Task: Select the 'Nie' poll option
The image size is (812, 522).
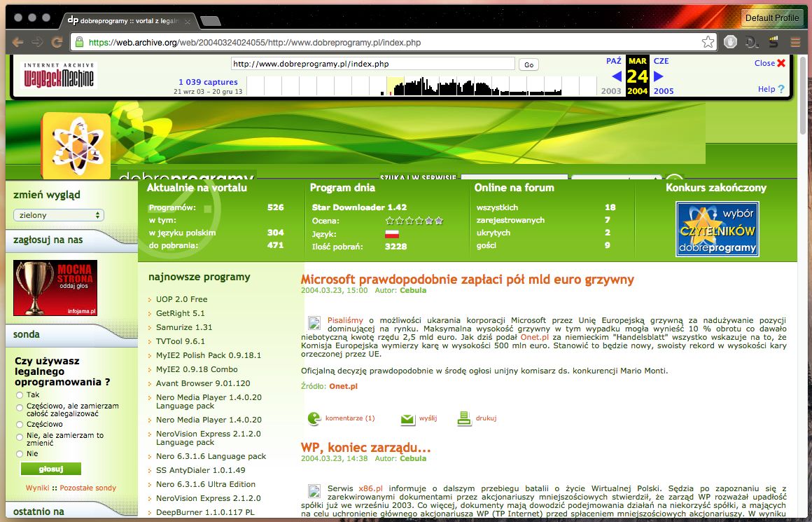Action: click(20, 453)
